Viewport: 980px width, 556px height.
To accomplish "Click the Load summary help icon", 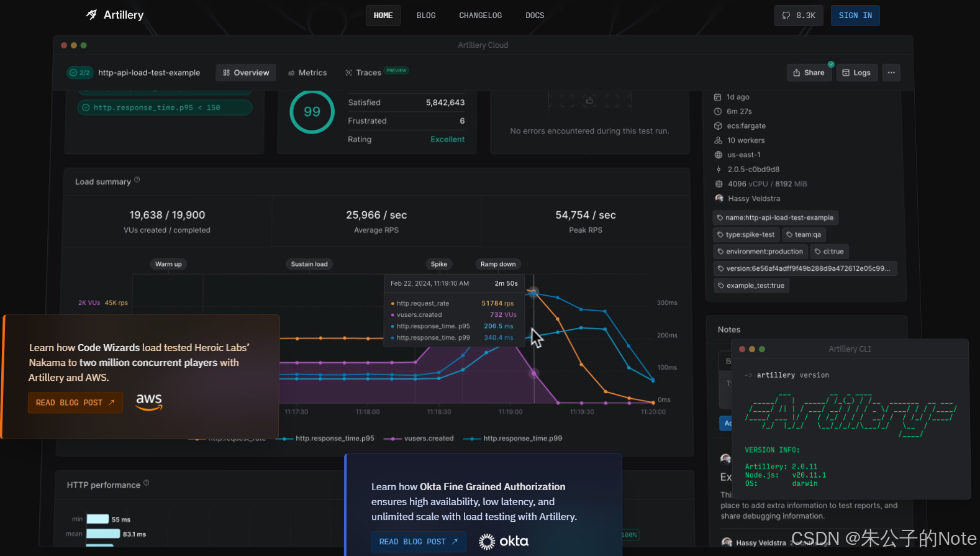I will [x=137, y=180].
